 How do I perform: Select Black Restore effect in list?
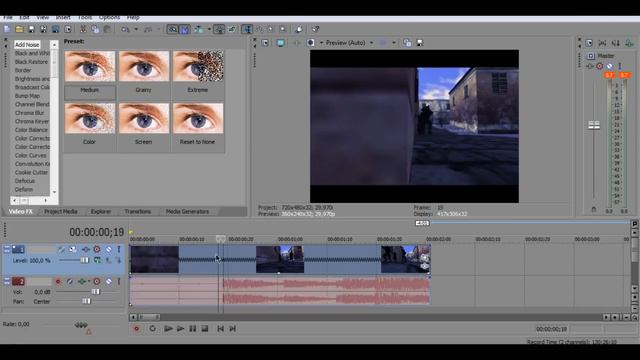(31, 62)
